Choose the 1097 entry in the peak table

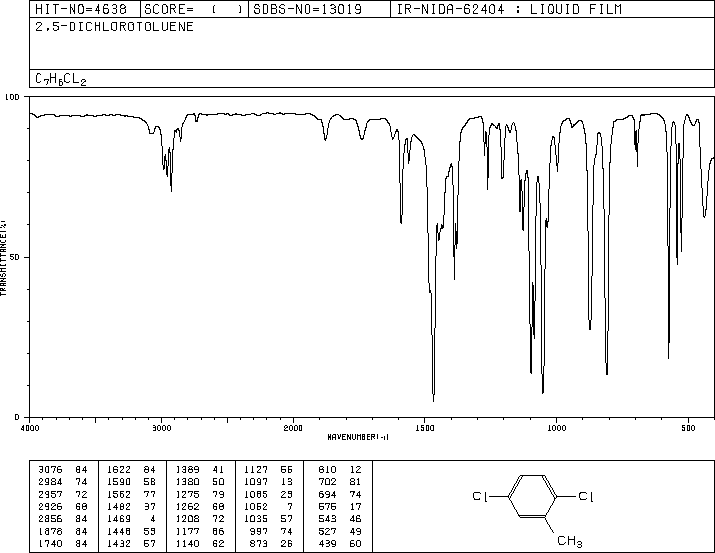tap(256, 482)
